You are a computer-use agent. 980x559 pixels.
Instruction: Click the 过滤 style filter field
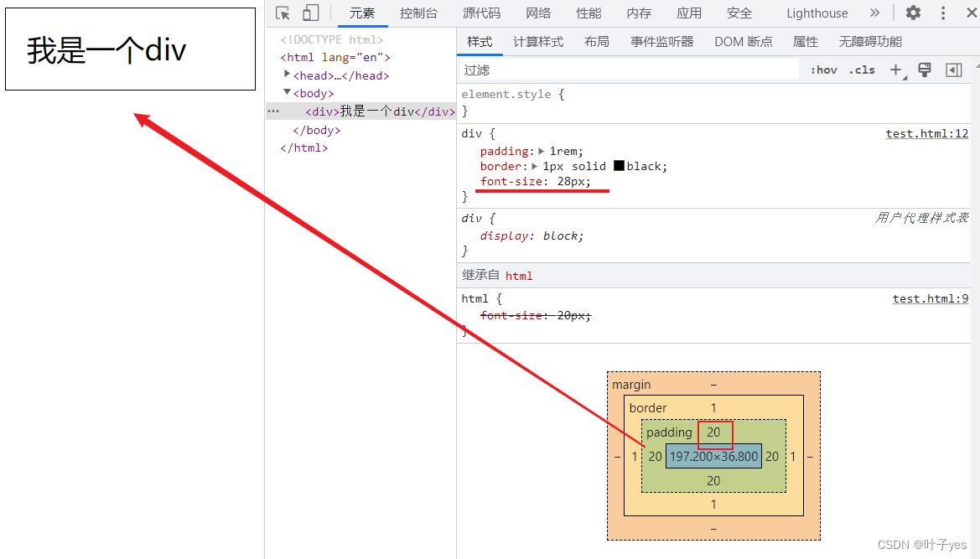click(x=587, y=70)
